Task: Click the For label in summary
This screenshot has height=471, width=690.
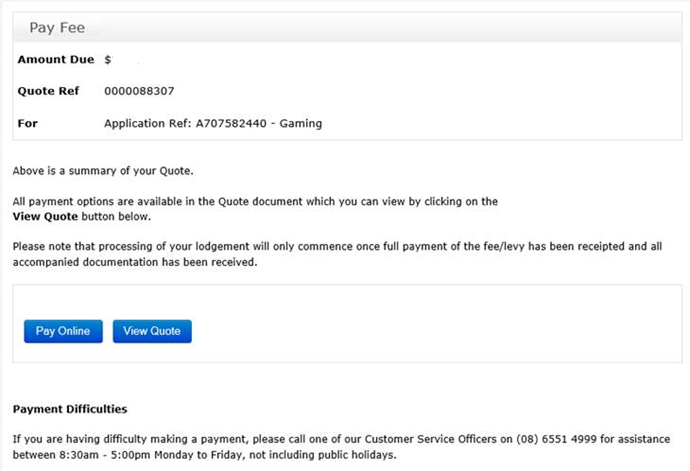Action: 26,124
